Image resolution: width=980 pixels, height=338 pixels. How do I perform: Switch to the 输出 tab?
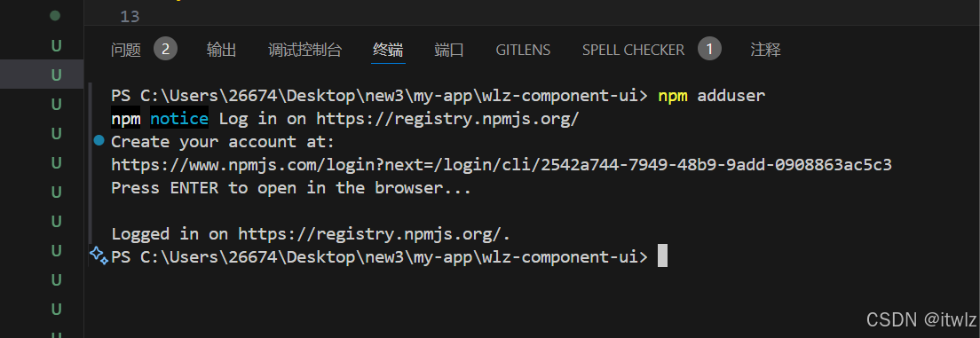point(221,50)
